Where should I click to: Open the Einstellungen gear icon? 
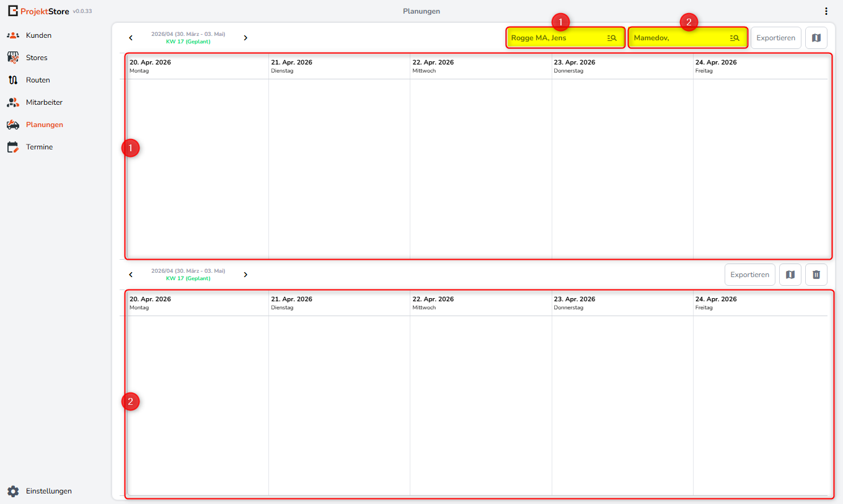coord(13,491)
